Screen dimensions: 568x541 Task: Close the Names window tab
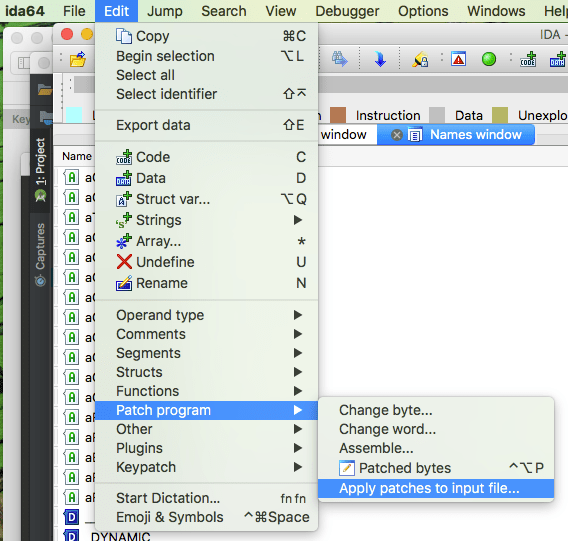click(397, 135)
